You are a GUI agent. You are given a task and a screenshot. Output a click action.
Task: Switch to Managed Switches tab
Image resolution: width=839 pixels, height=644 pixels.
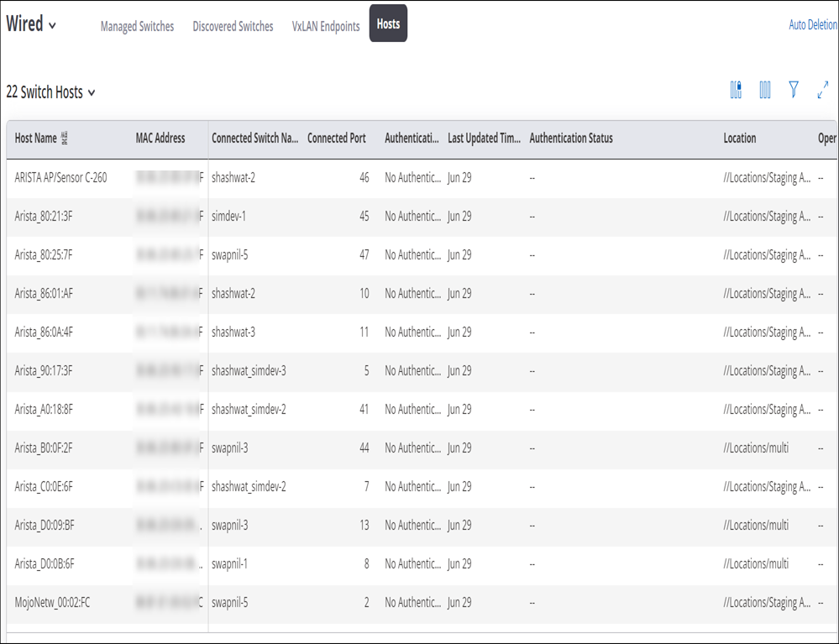click(x=137, y=26)
